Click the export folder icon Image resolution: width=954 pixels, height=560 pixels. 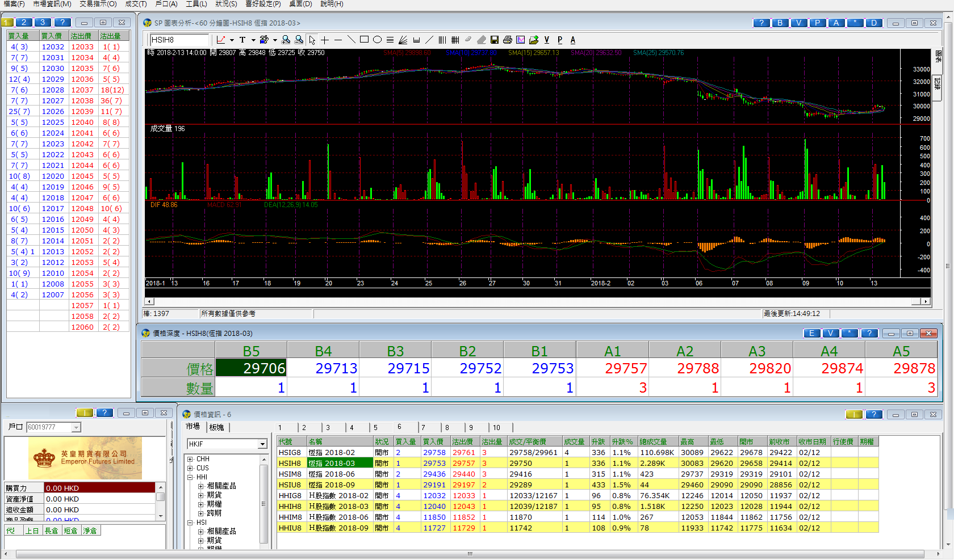coord(534,40)
